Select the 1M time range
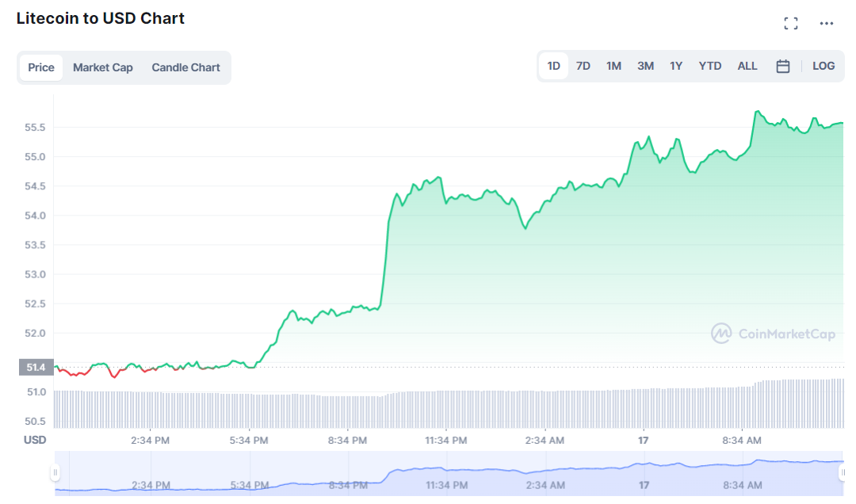The image size is (856, 504). [613, 66]
